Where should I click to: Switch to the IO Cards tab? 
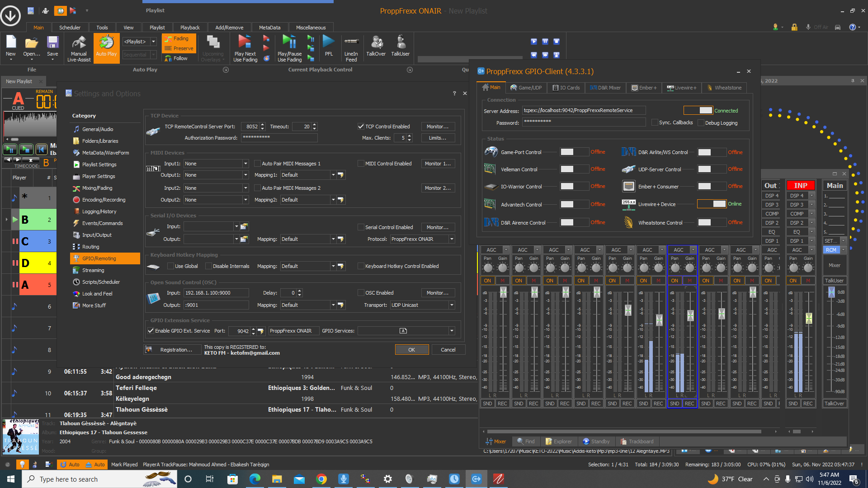[566, 88]
